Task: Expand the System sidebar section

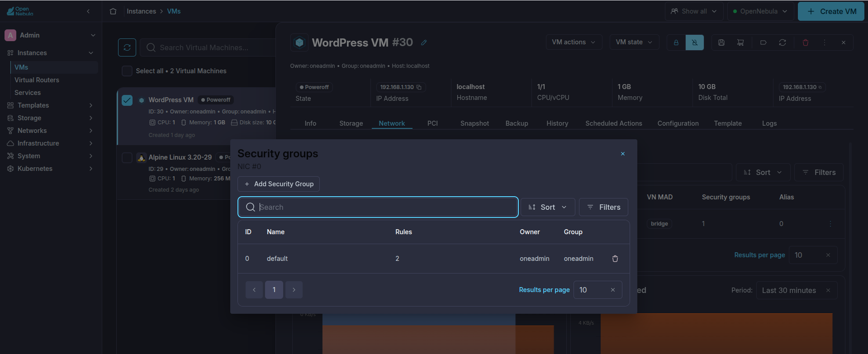Action: 50,156
